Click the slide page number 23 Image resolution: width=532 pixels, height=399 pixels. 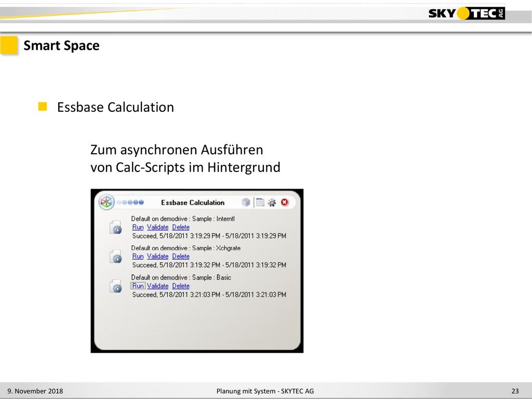pyautogui.click(x=515, y=391)
